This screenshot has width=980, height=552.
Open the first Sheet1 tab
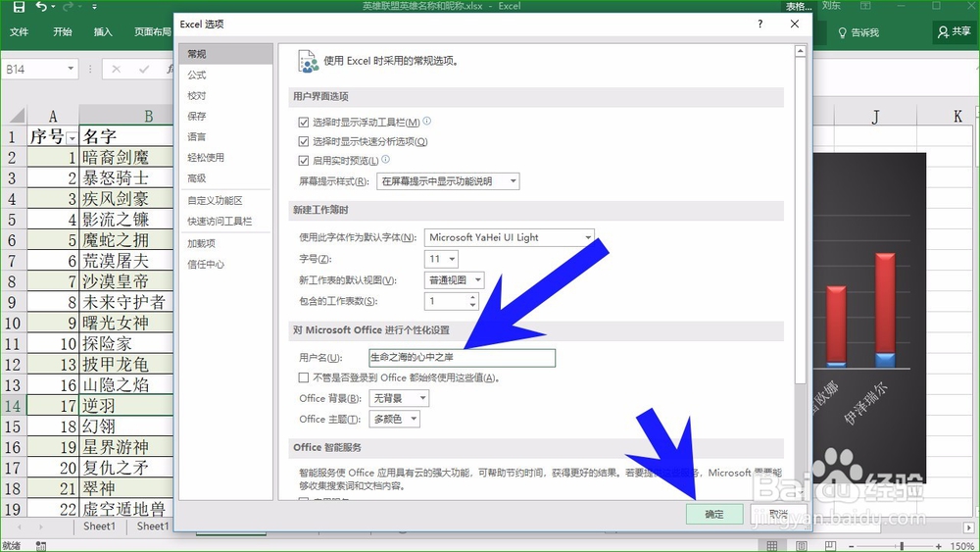(99, 527)
